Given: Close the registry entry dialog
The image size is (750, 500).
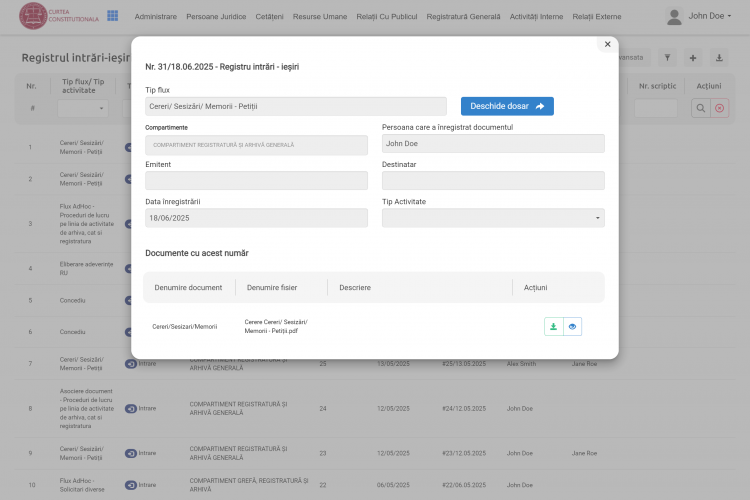Looking at the screenshot, I should click(607, 44).
